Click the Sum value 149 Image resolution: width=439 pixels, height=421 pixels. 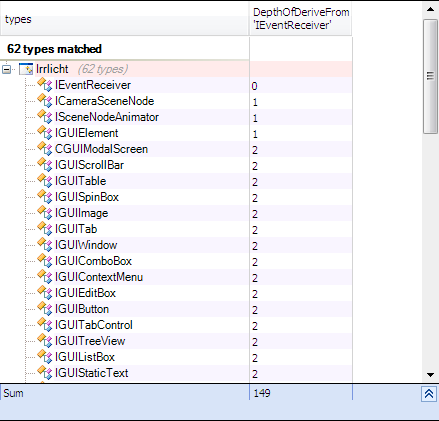(x=262, y=393)
